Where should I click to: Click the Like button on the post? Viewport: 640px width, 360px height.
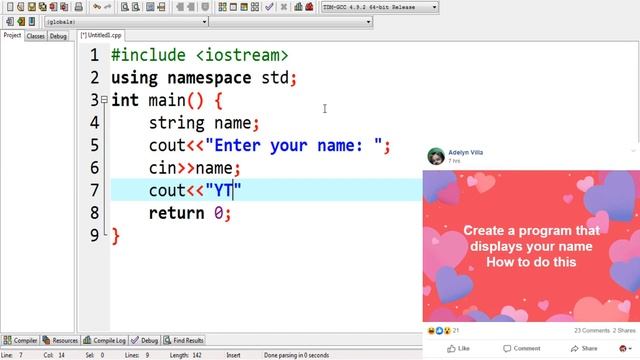pyautogui.click(x=458, y=348)
